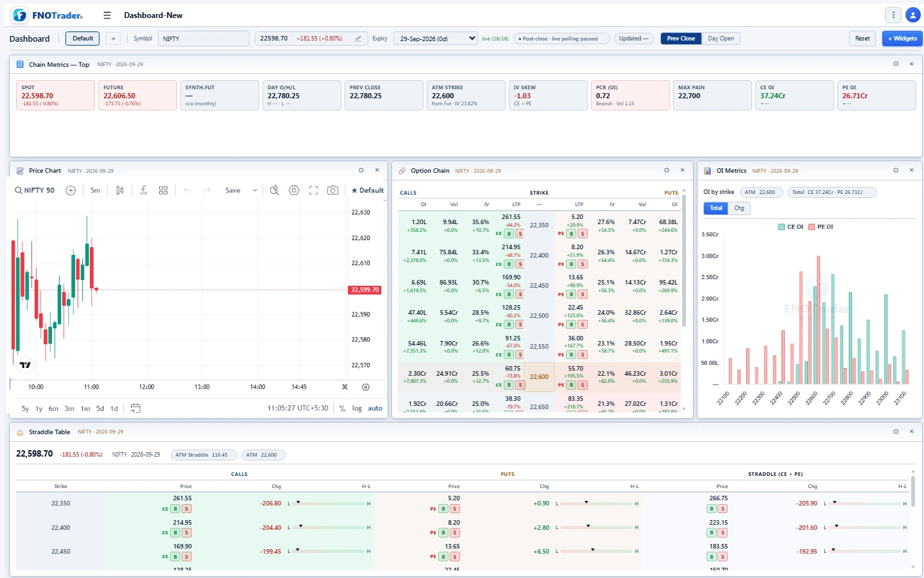Screen dimensions: 924x578
Task: Open the hamburger navigation menu
Action: tap(107, 15)
